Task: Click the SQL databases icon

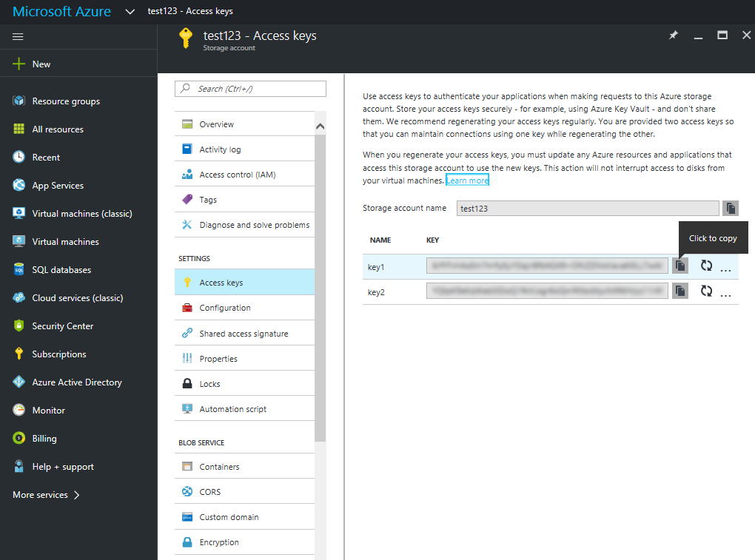Action: coord(19,269)
